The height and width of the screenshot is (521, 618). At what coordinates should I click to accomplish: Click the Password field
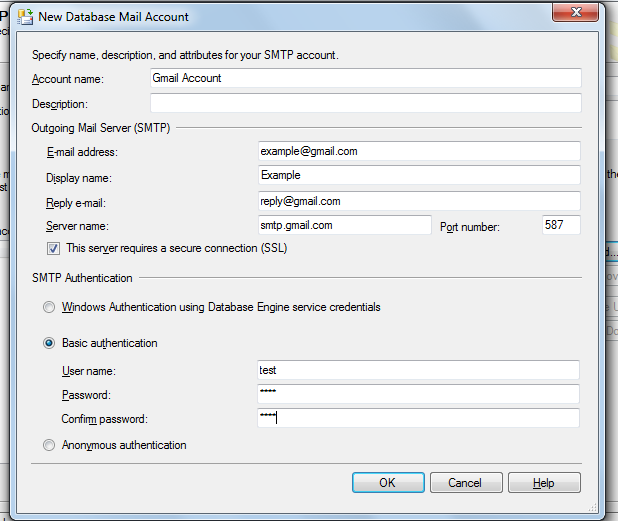point(418,394)
